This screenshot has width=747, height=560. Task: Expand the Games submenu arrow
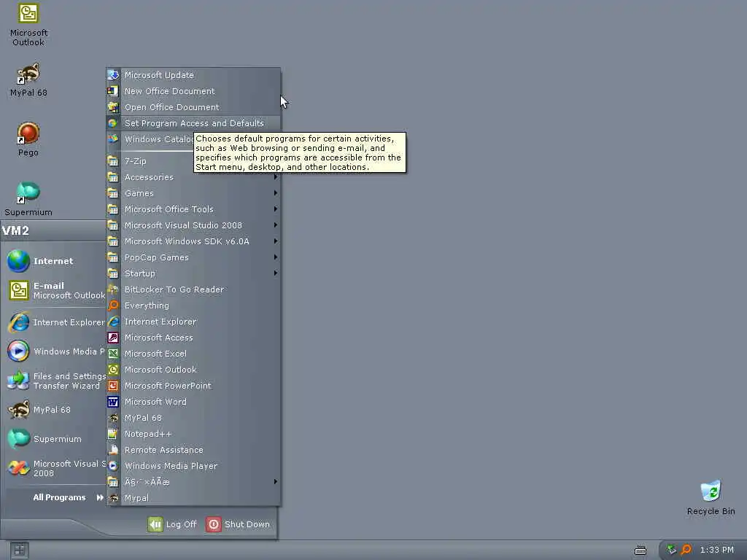275,192
